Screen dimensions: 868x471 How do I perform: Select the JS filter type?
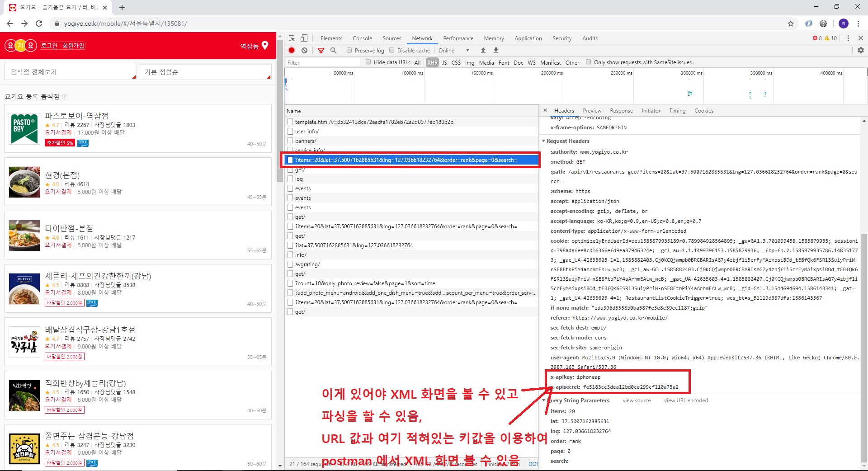point(444,62)
